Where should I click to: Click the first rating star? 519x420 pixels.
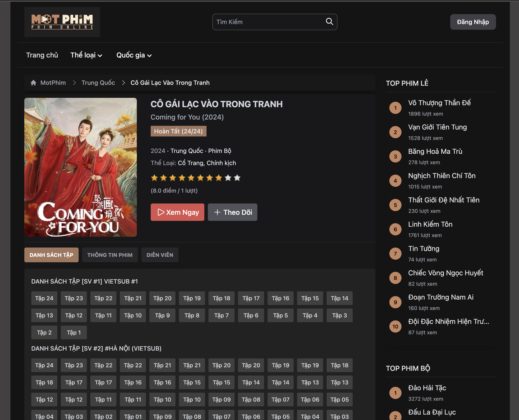tap(154, 178)
